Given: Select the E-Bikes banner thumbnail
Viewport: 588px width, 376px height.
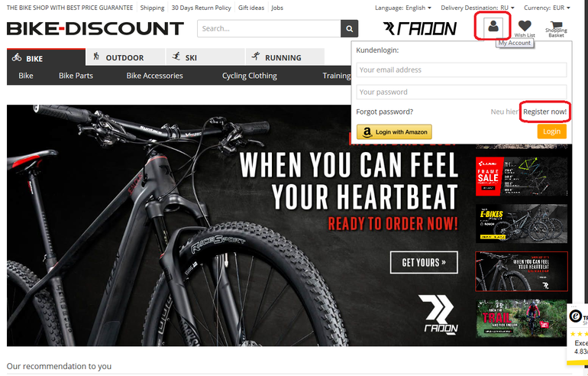Looking at the screenshot, I should (x=522, y=224).
